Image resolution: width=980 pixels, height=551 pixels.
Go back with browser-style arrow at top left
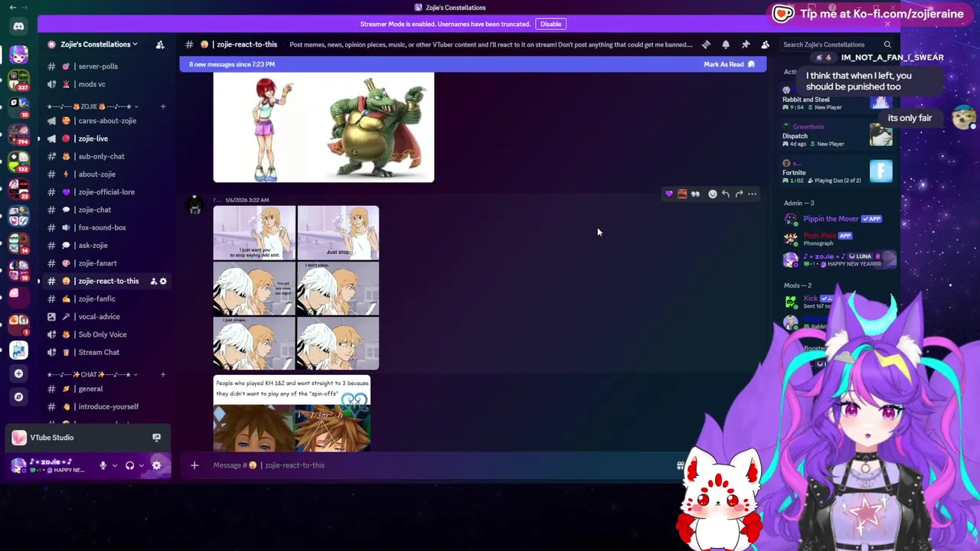pos(12,8)
